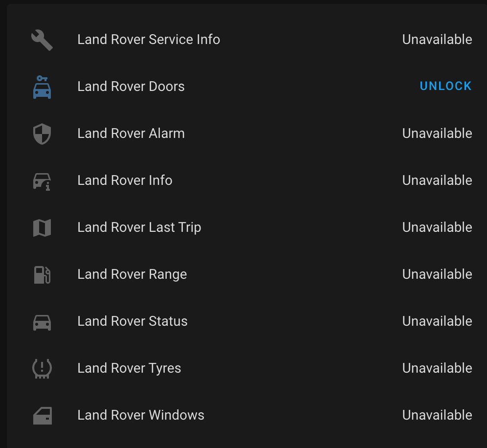This screenshot has width=487, height=448.
Task: Click the shield icon for Land Rover Alarm
Action: [x=42, y=133]
